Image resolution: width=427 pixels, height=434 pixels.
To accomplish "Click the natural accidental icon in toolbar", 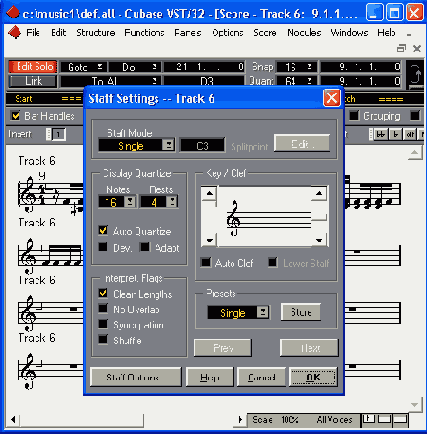I will pyautogui.click(x=410, y=134).
